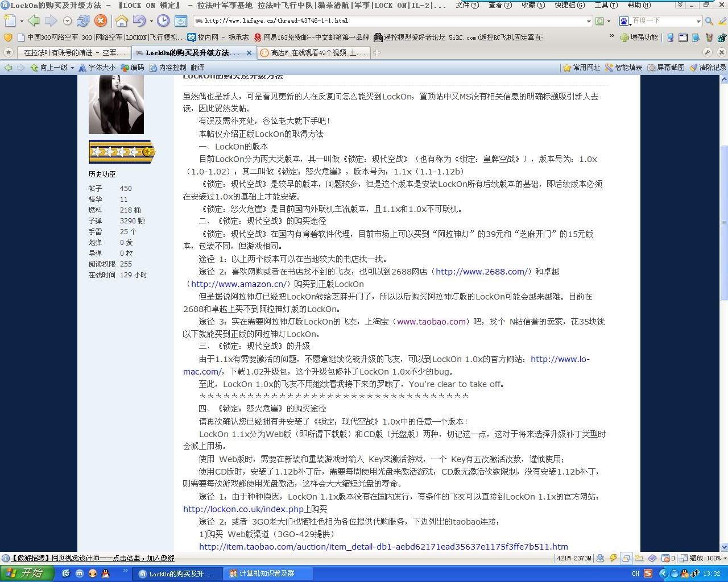This screenshot has width=728, height=582.
Task: Open navigation history dropdown round arrow
Action: [67, 21]
